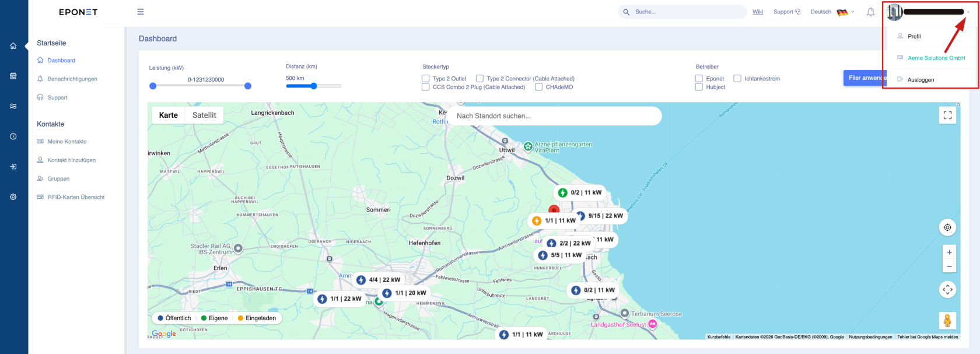The image size is (980, 354).
Task: Select the 0/2 | 11 kW station near Langgrüt
Action: pyautogui.click(x=593, y=290)
